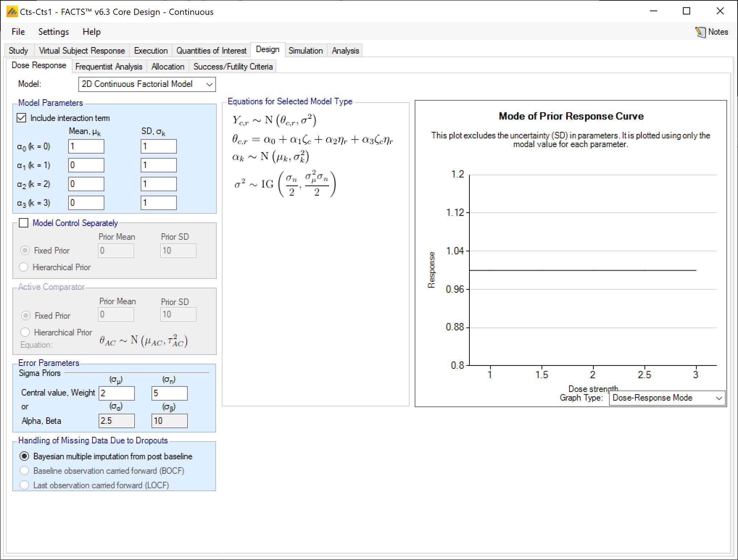Image resolution: width=738 pixels, height=560 pixels.
Task: Click the α0 Mean input field
Action: [x=86, y=146]
